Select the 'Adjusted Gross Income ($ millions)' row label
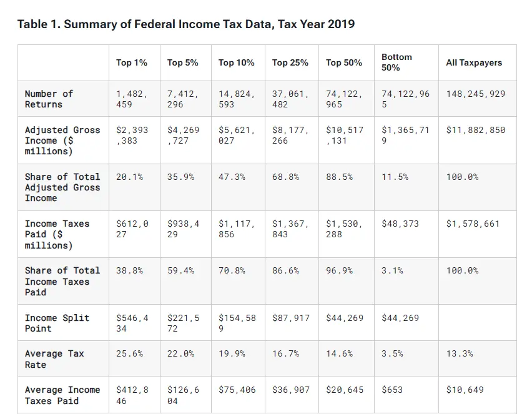532x414 pixels. (x=62, y=140)
